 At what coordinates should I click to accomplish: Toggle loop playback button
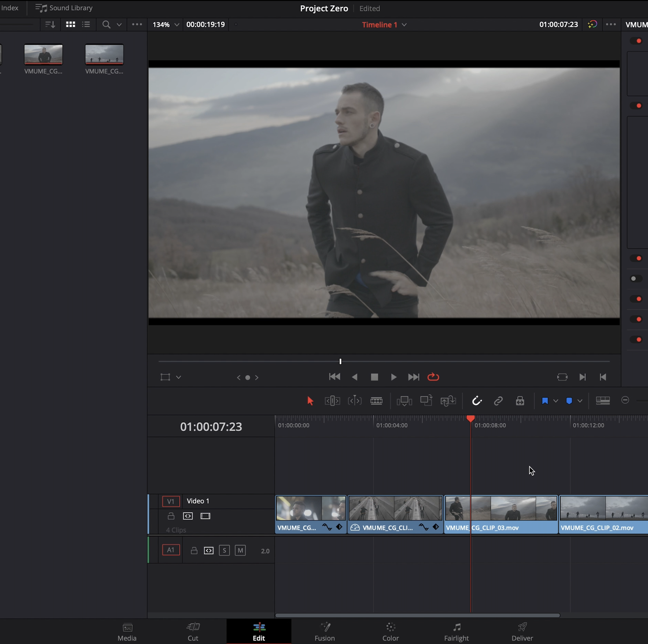(x=433, y=377)
